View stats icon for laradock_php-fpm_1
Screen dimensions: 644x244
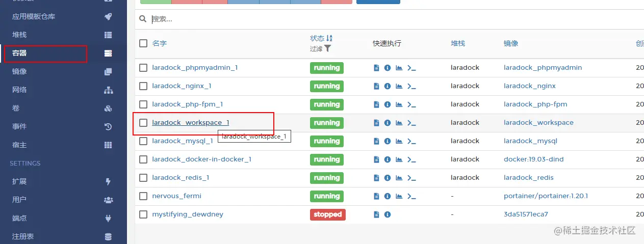coord(399,104)
